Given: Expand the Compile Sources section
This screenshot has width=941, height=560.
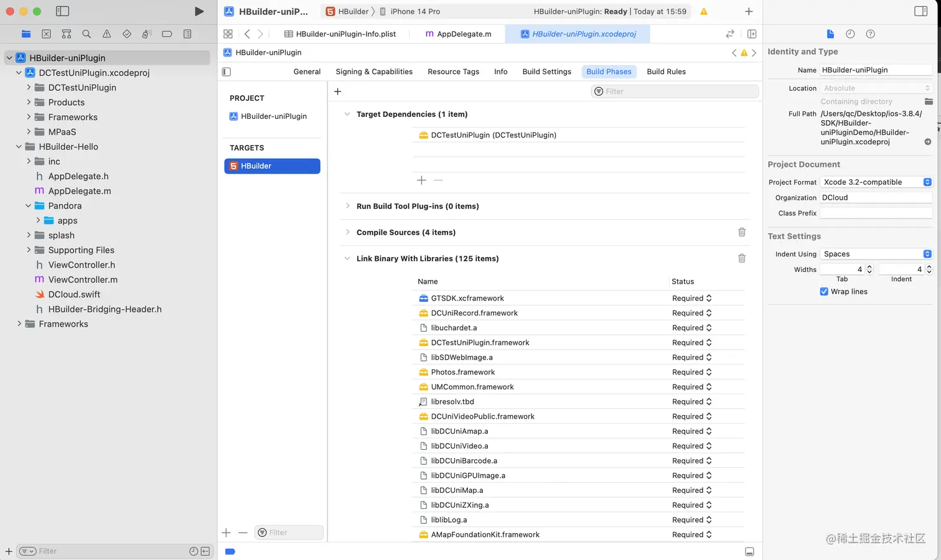Looking at the screenshot, I should (347, 232).
